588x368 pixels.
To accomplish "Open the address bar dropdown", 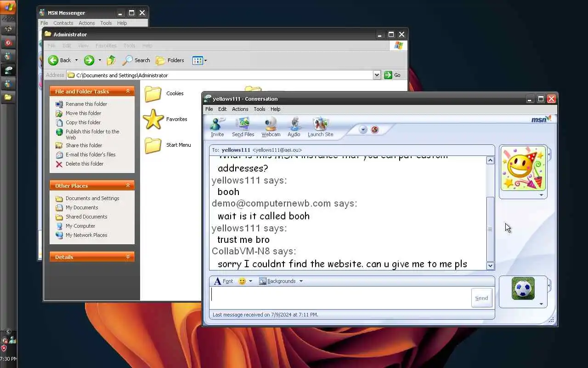I will point(377,75).
